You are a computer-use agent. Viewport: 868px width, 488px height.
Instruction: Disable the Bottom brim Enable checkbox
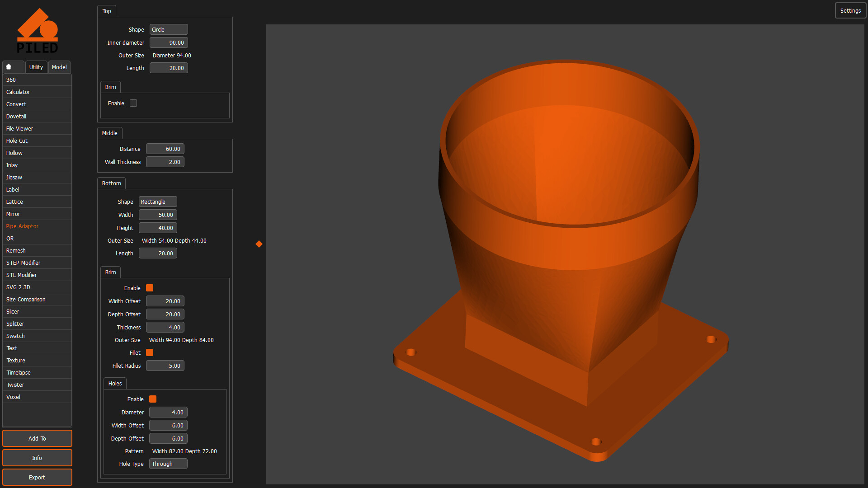click(150, 288)
